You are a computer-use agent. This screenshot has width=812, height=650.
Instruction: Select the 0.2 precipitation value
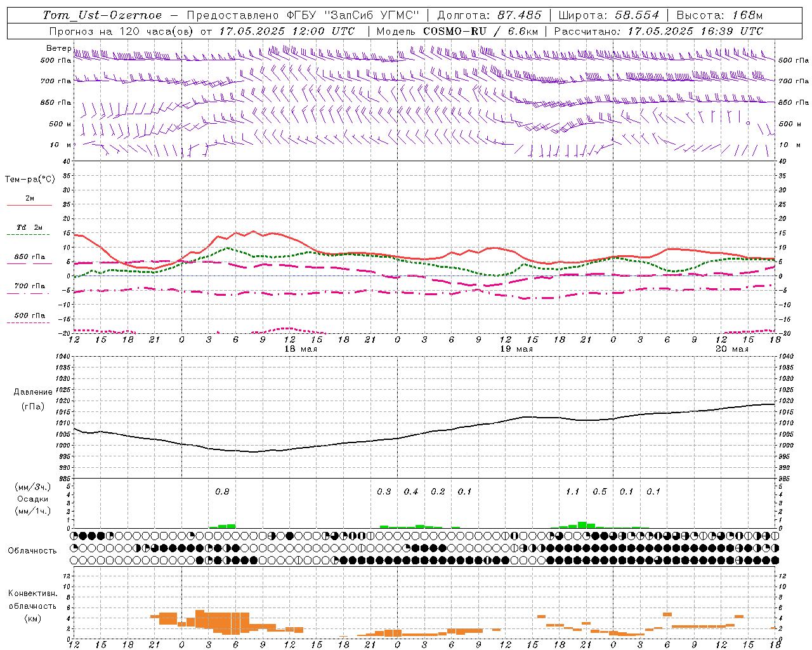pyautogui.click(x=438, y=491)
